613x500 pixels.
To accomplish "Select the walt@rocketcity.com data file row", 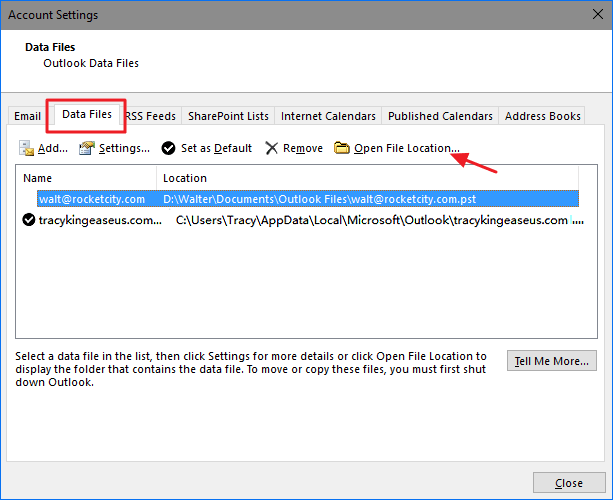I will click(x=300, y=199).
